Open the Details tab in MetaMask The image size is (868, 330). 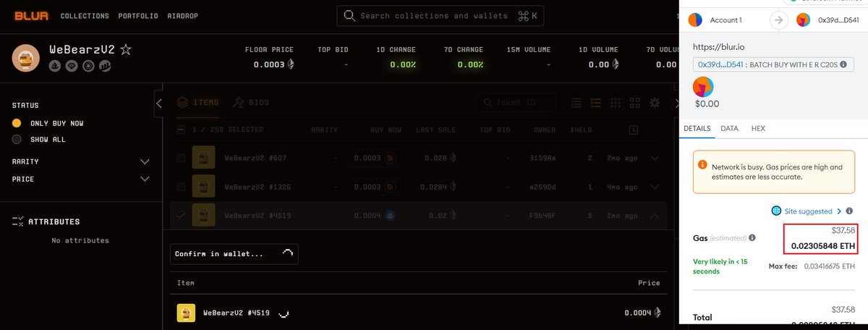(x=698, y=128)
